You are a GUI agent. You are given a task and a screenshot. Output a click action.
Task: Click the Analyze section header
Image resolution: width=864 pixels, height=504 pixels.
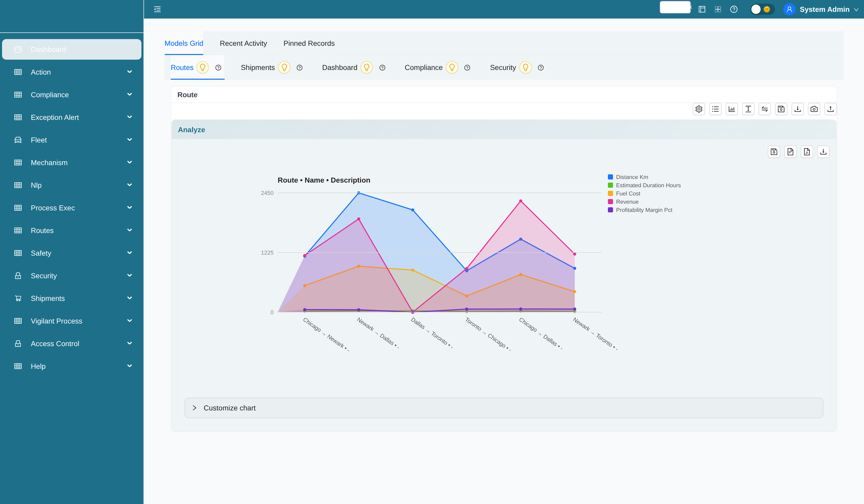(x=504, y=130)
